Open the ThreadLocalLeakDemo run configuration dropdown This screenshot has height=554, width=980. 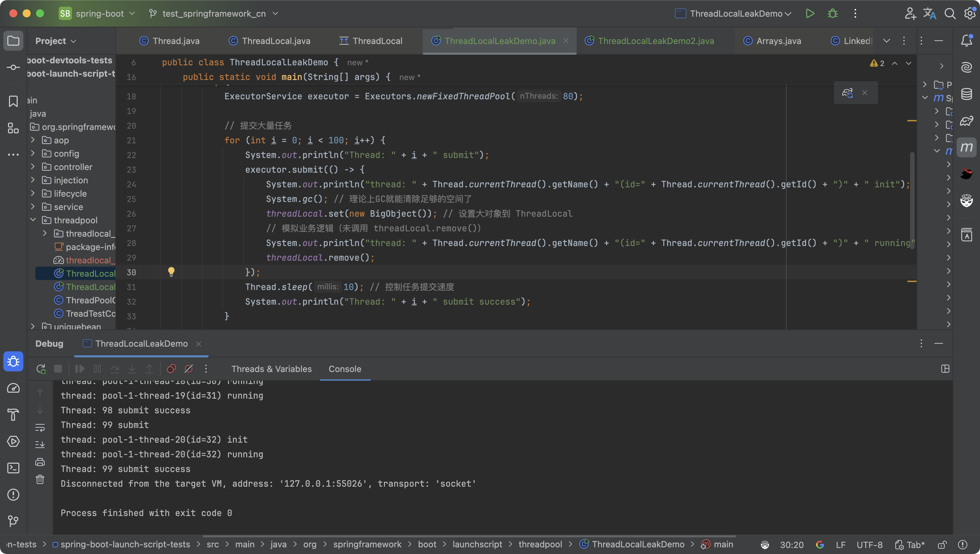tap(736, 14)
